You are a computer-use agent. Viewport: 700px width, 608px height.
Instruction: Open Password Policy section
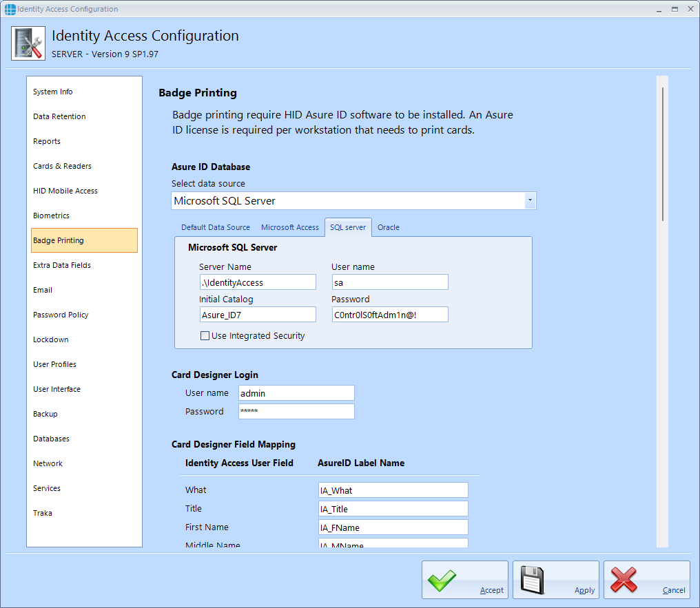click(84, 315)
